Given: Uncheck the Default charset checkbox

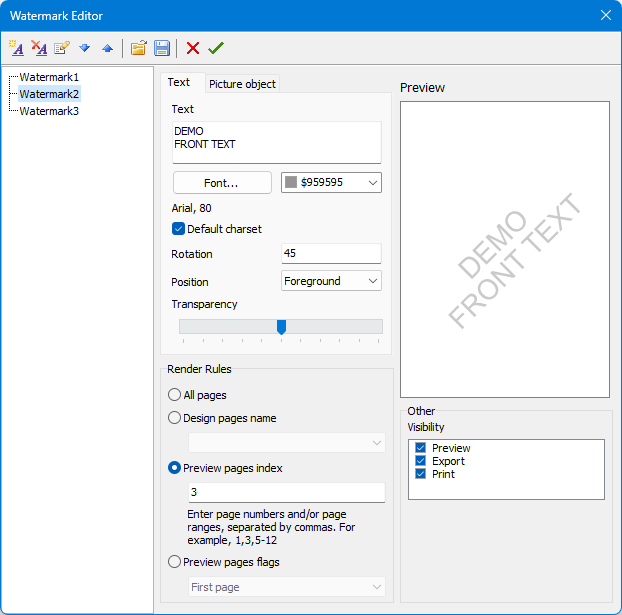Looking at the screenshot, I should click(x=179, y=229).
